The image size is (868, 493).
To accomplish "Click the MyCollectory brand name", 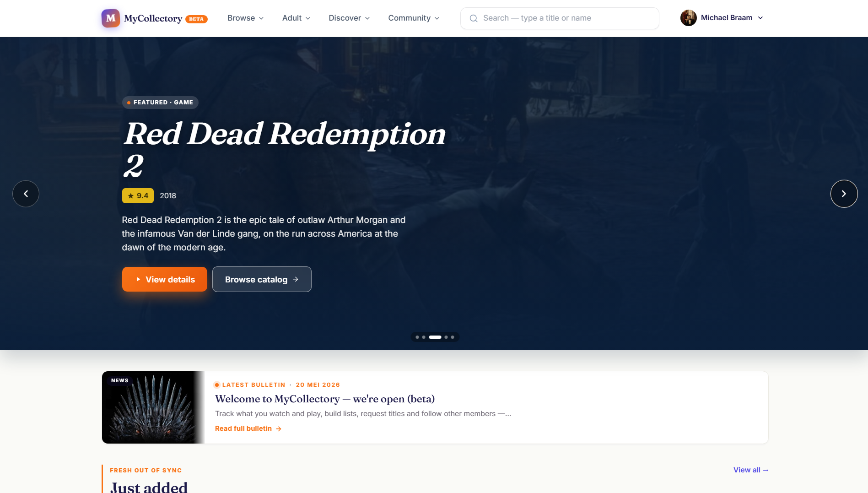I will click(153, 18).
